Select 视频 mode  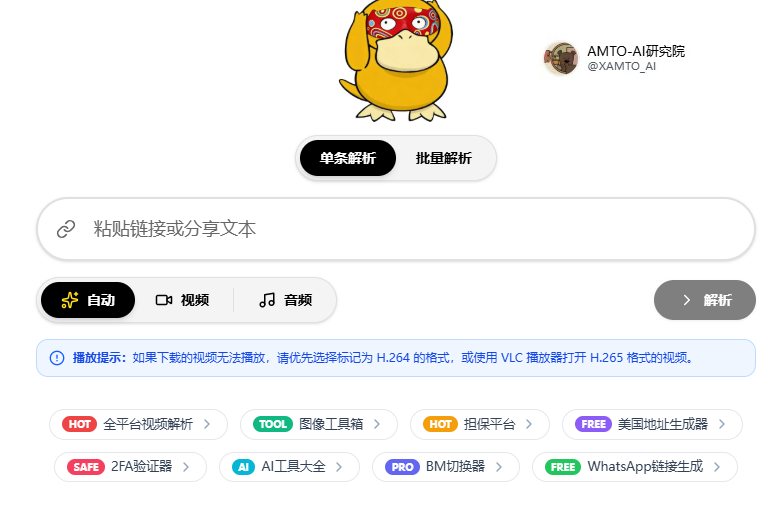pyautogui.click(x=182, y=300)
